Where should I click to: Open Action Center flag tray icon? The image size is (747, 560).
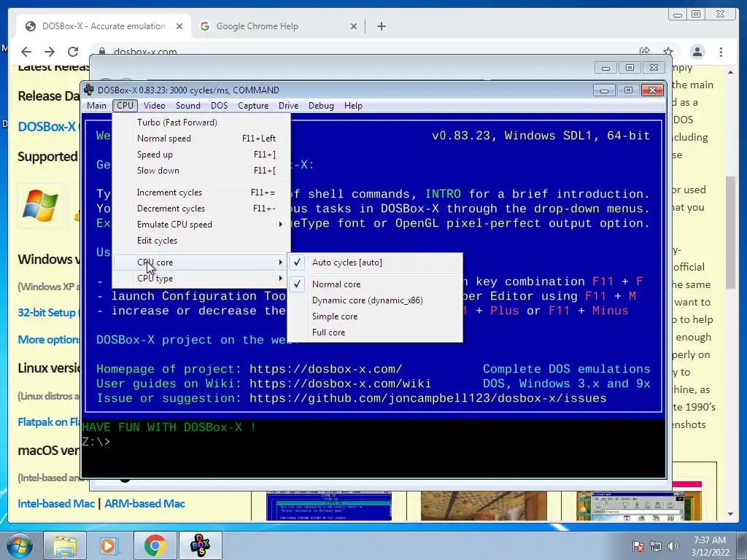coord(638,546)
